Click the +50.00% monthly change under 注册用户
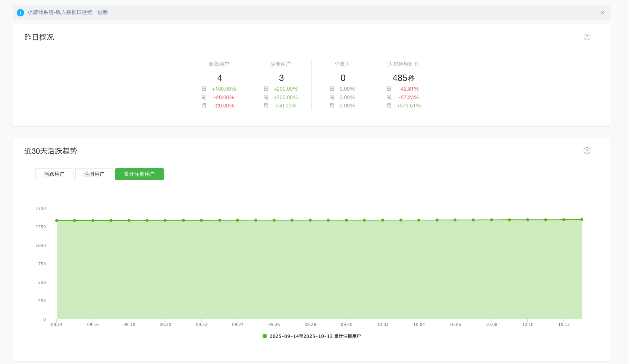 click(286, 106)
